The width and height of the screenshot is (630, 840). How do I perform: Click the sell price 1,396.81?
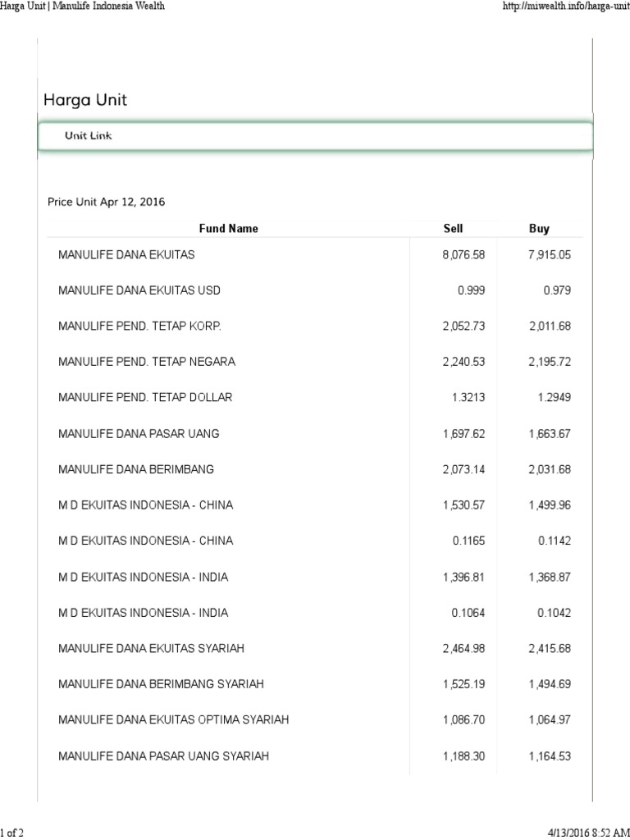(463, 577)
